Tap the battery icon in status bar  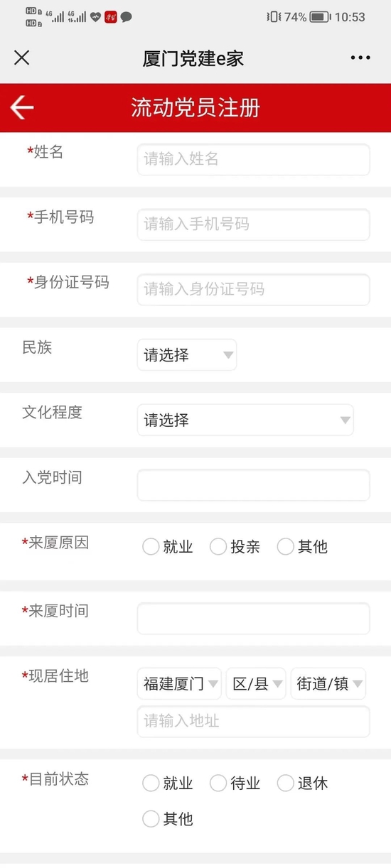click(320, 16)
